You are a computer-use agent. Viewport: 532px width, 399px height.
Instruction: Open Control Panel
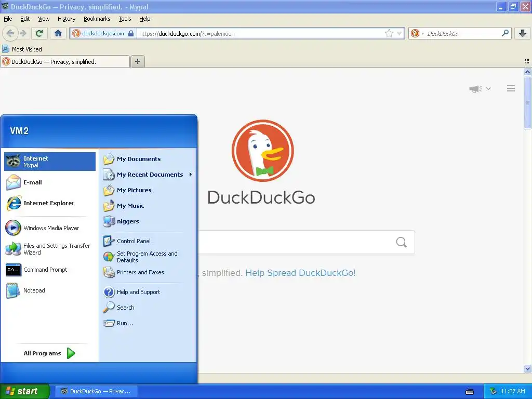tap(148, 241)
